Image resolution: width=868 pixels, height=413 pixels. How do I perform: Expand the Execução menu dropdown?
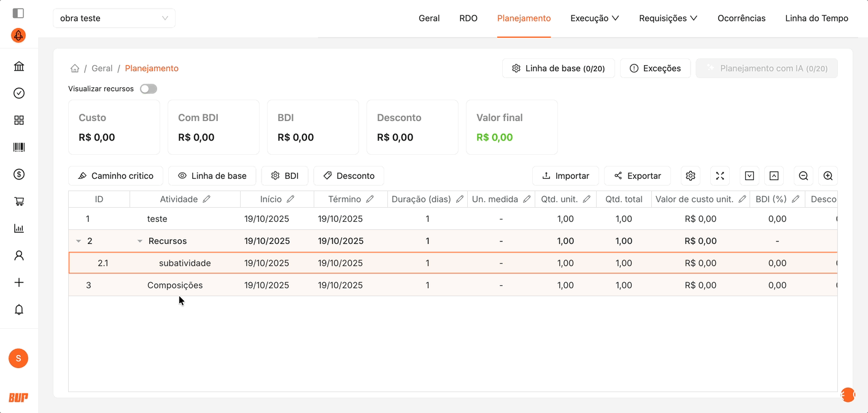point(594,18)
